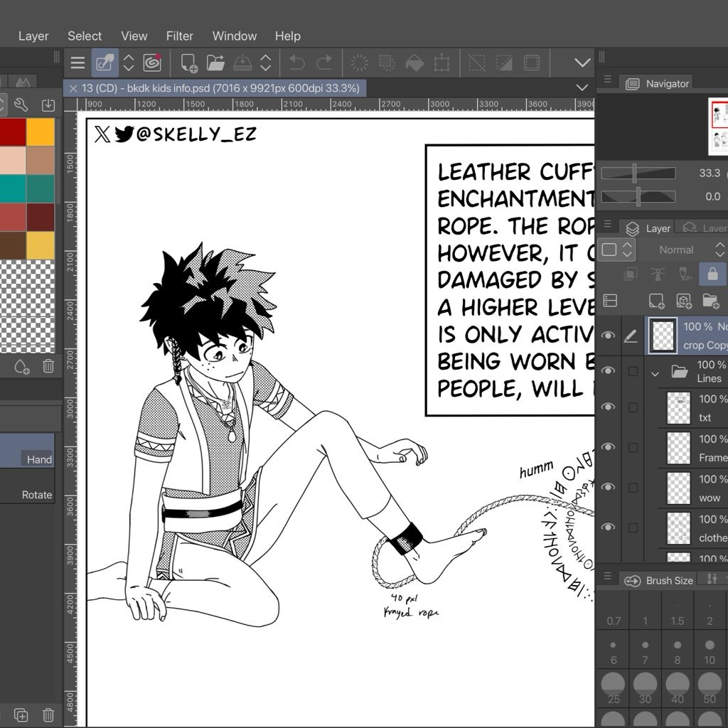Collapse the Lines layer folder
This screenshot has height=728, width=728.
click(655, 373)
